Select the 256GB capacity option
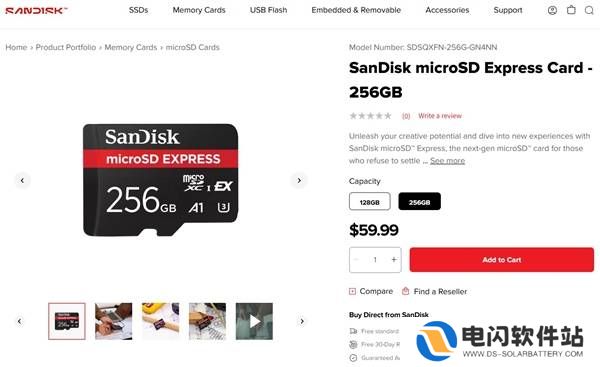600x367 pixels. (x=419, y=202)
